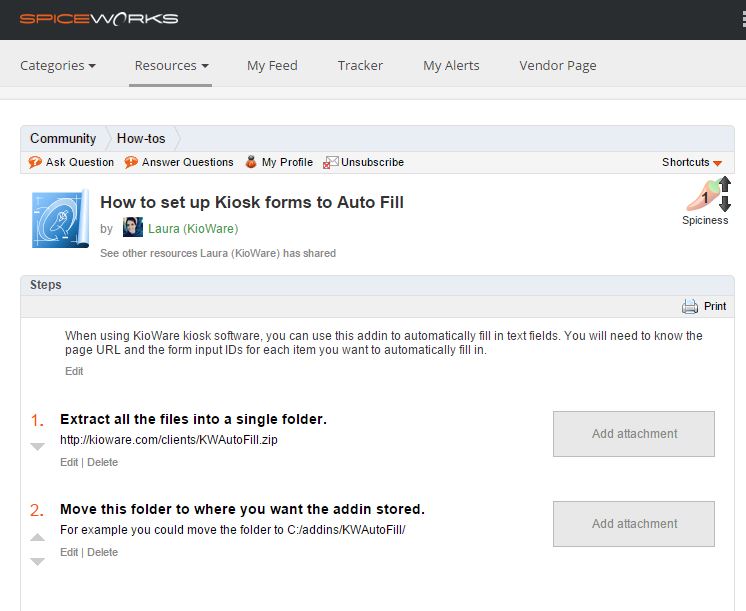The width and height of the screenshot is (746, 611).
Task: Click Edit under step 2
Action: (x=69, y=552)
